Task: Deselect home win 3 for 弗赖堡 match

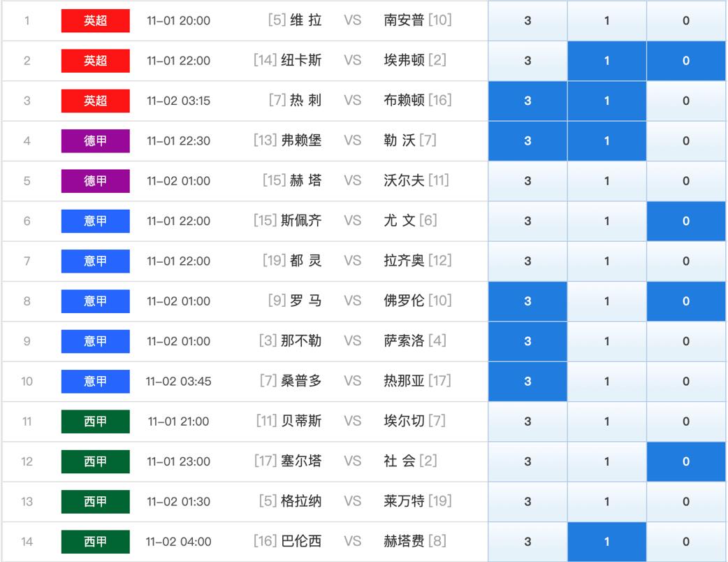Action: (x=527, y=141)
